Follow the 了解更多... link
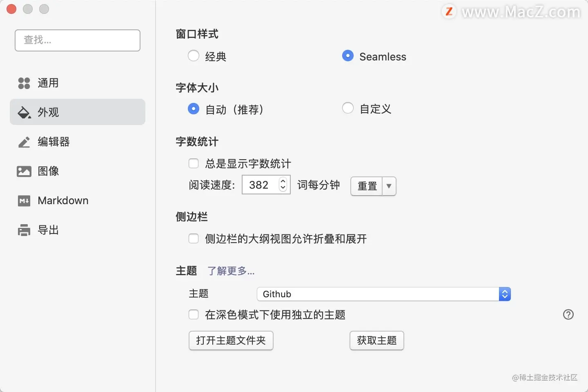 coord(231,271)
